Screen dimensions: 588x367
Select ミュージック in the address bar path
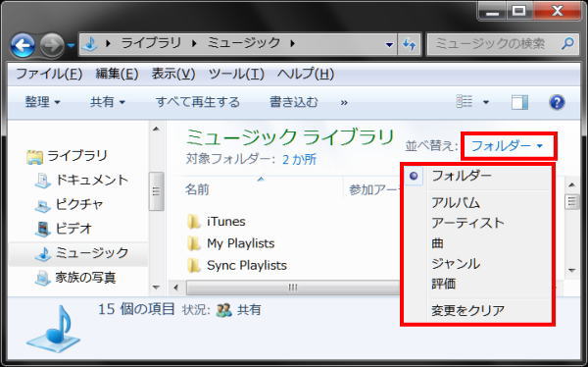click(x=244, y=43)
